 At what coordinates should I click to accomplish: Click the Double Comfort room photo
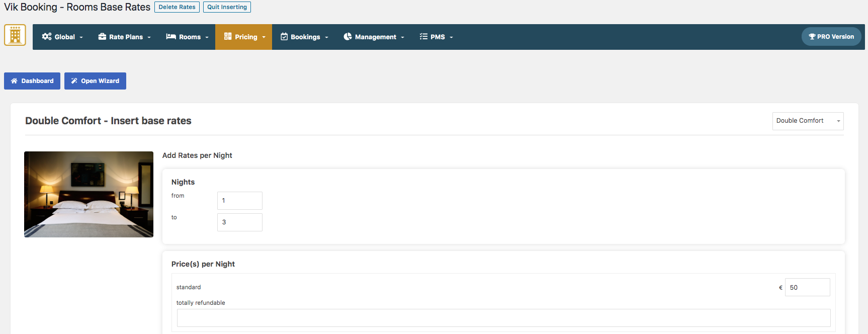pyautogui.click(x=89, y=194)
